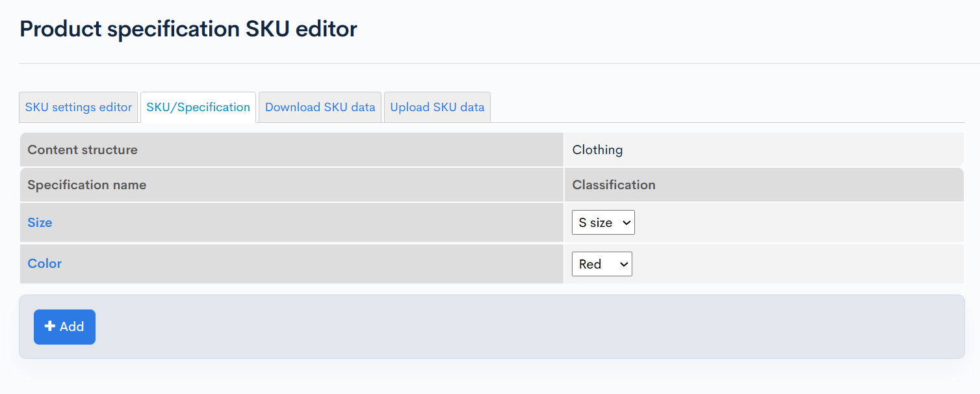
Task: Expand the Color classification dropdown
Action: [602, 264]
